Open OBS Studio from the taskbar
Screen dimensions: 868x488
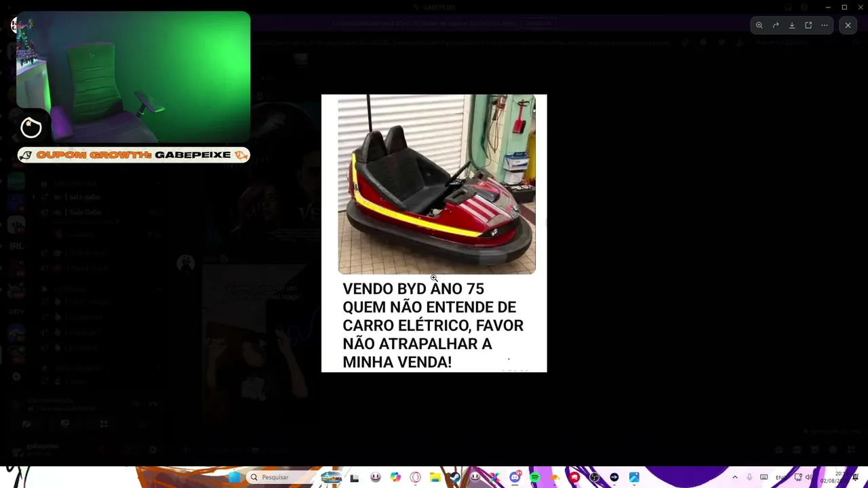pos(594,477)
